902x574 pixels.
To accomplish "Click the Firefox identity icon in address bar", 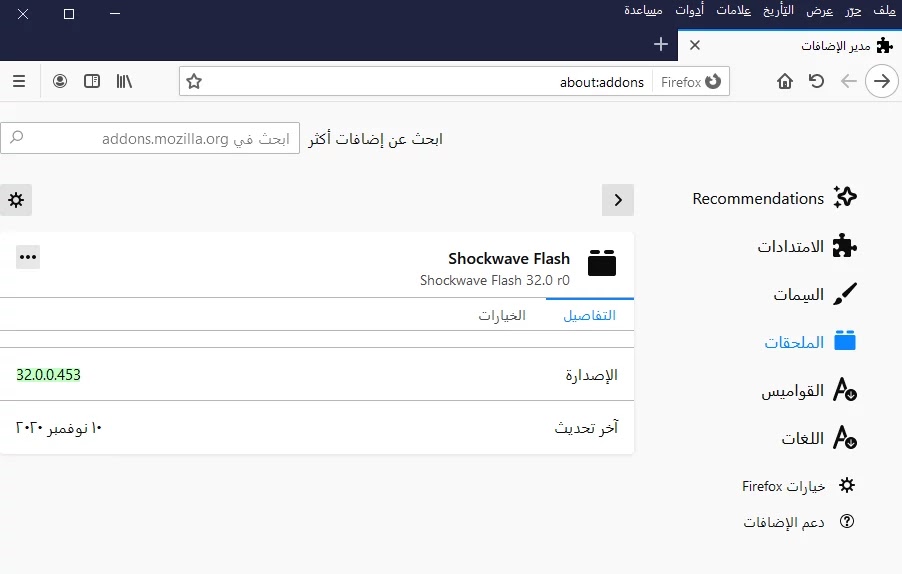I will tap(691, 82).
